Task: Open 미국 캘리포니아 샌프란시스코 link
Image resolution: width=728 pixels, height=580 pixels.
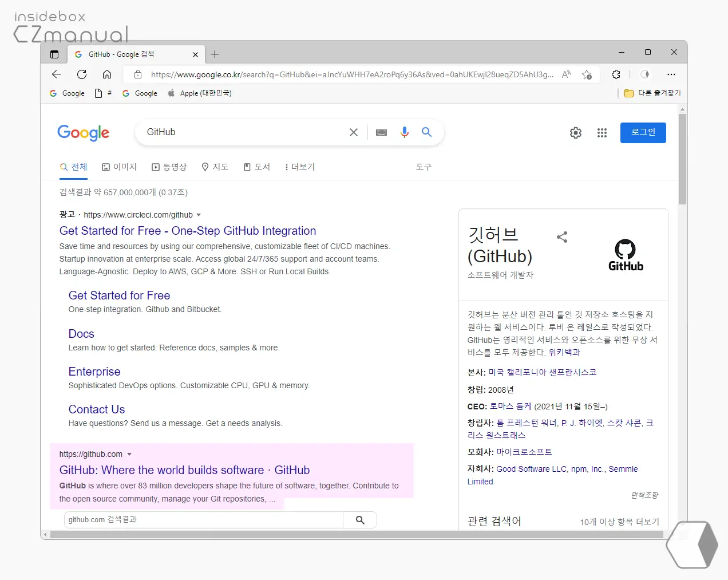Action: (x=543, y=373)
